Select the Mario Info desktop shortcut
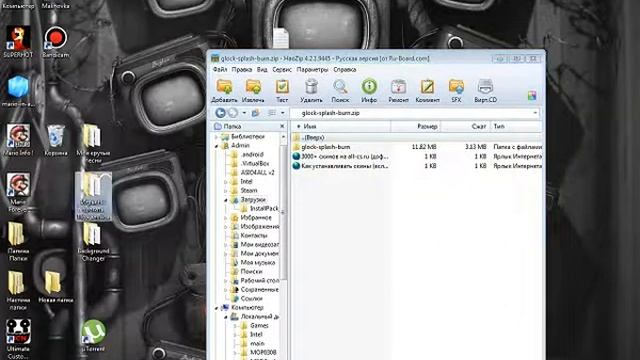The width and height of the screenshot is (640, 360). (x=18, y=140)
